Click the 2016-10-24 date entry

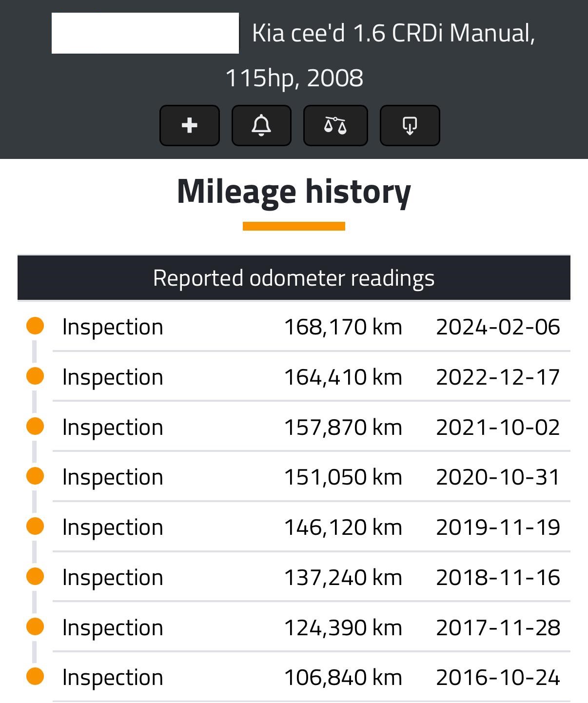pos(498,677)
